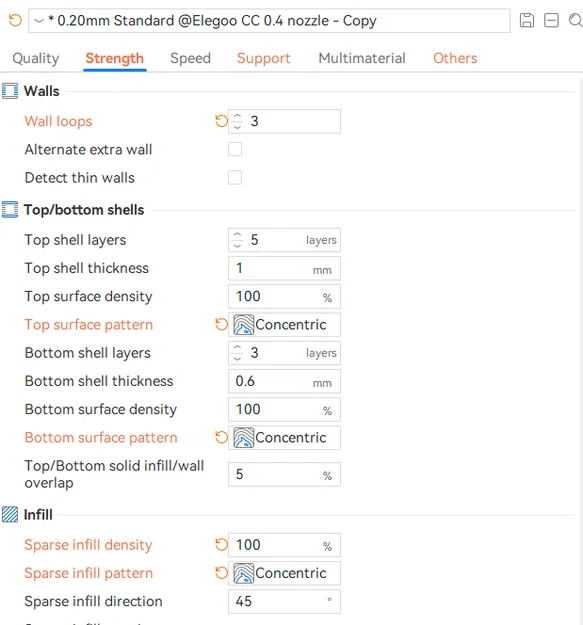Enable Detect thin walls checkbox
Image resolution: width=583 pixels, height=625 pixels.
[235, 178]
